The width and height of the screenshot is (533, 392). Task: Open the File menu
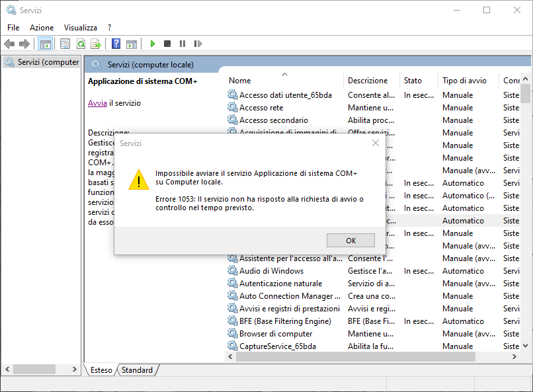[x=13, y=28]
